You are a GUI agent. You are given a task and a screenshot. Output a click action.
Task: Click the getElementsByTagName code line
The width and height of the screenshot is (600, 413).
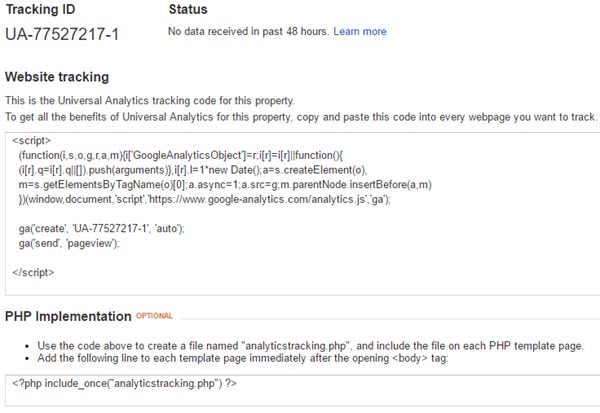pyautogui.click(x=225, y=185)
